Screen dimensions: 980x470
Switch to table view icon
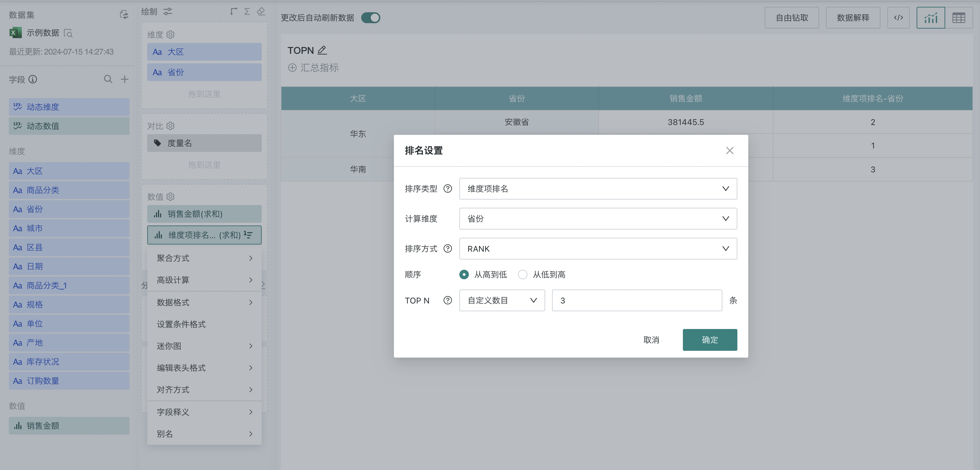tap(958, 17)
